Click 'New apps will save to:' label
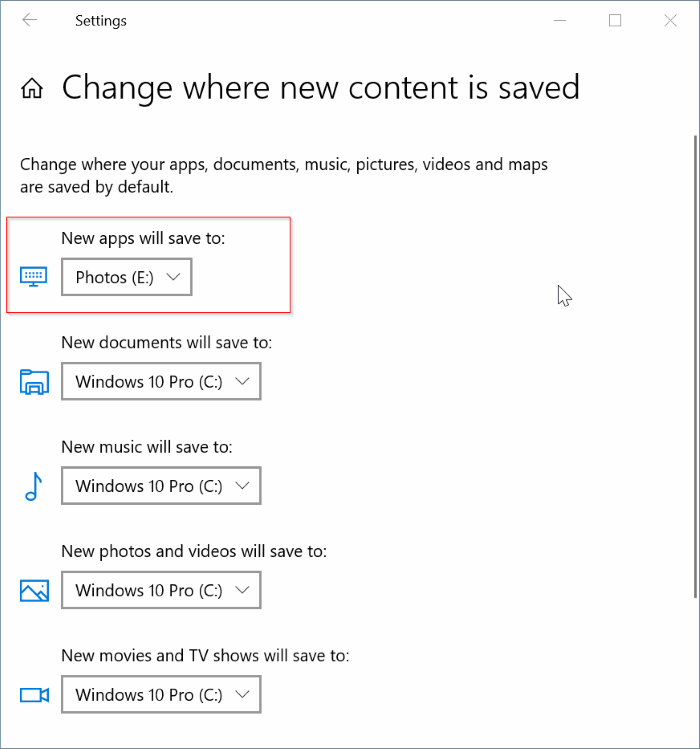Viewport: 700px width, 749px height. coord(143,238)
